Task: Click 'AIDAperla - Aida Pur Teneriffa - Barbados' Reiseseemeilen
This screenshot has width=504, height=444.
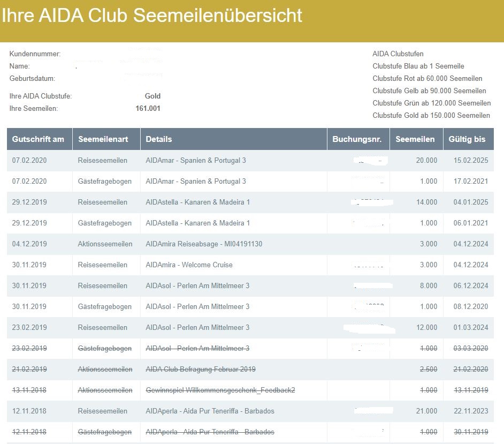Action: coord(210,411)
